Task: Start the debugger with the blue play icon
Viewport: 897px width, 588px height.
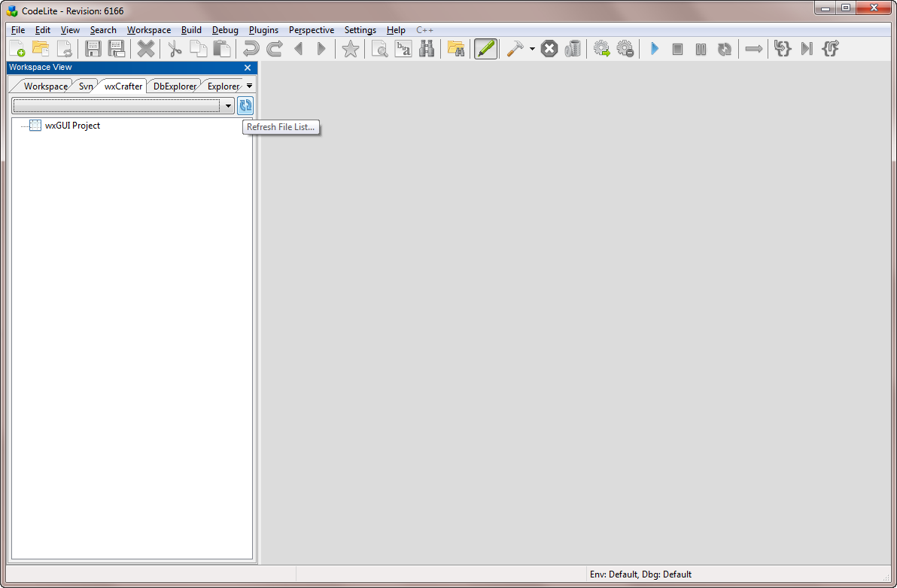Action: tap(655, 49)
